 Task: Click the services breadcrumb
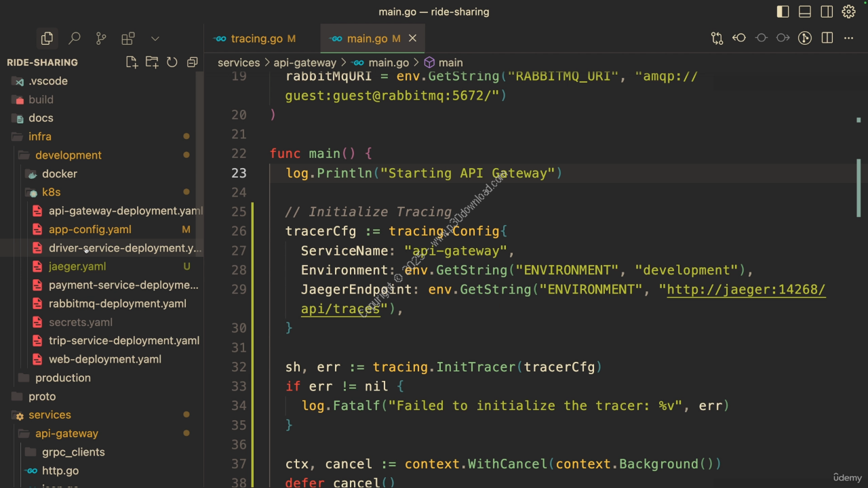click(239, 62)
